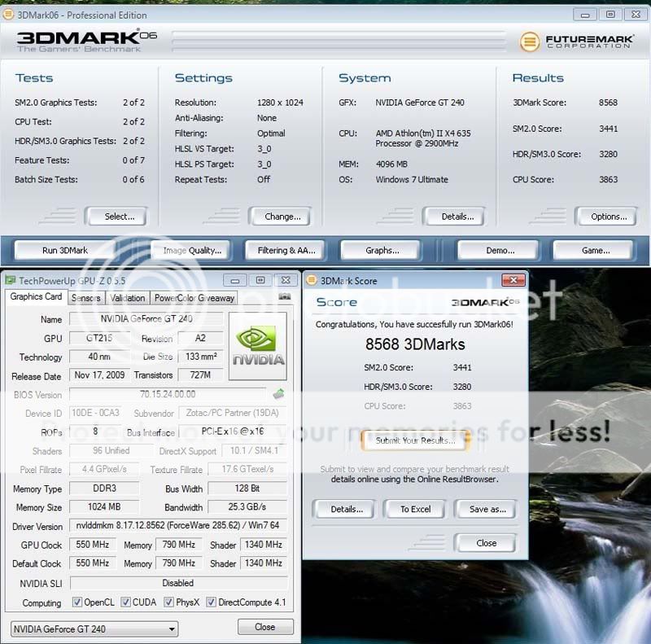The width and height of the screenshot is (651, 644).
Task: Minimize the 3DMark06 main window
Action: point(585,15)
